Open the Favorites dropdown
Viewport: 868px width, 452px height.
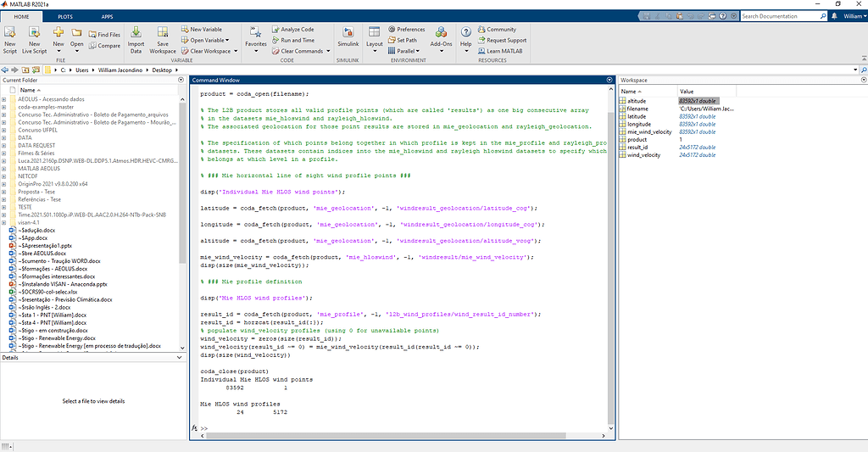coord(256,51)
